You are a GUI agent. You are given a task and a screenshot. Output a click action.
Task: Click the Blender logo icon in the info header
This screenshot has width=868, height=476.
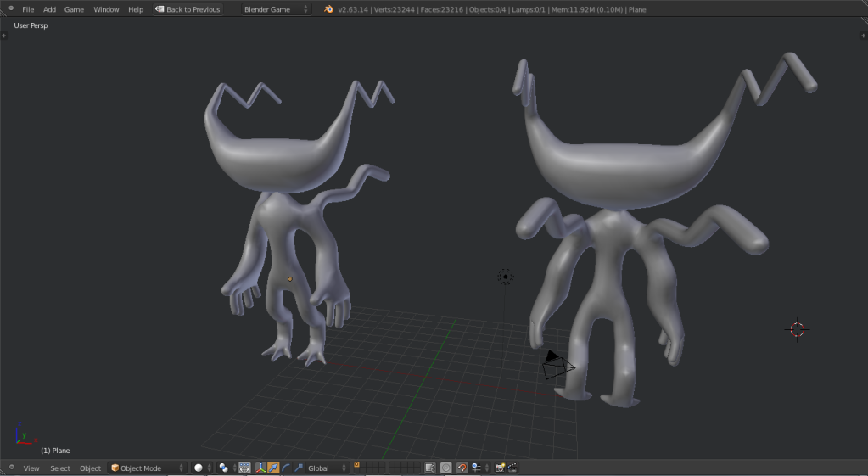pos(329,9)
